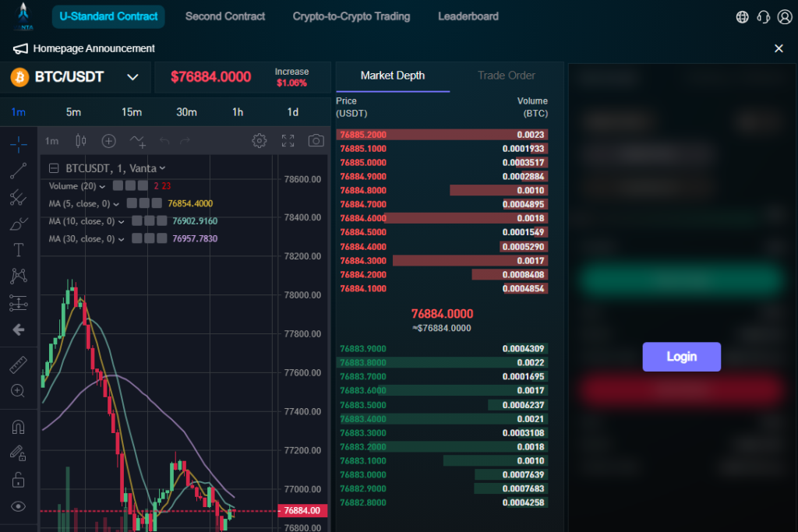This screenshot has height=532, width=798.
Task: Go to Crypto-to-Crypto Trading
Action: pos(351,17)
